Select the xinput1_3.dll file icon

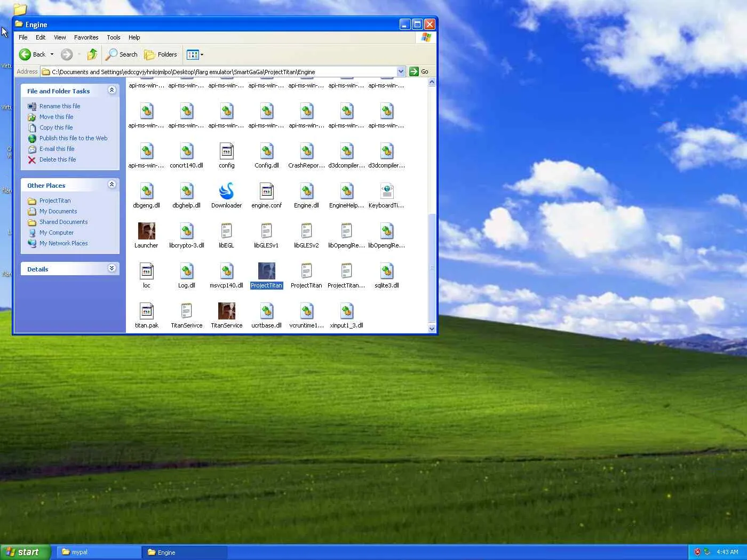tap(346, 311)
